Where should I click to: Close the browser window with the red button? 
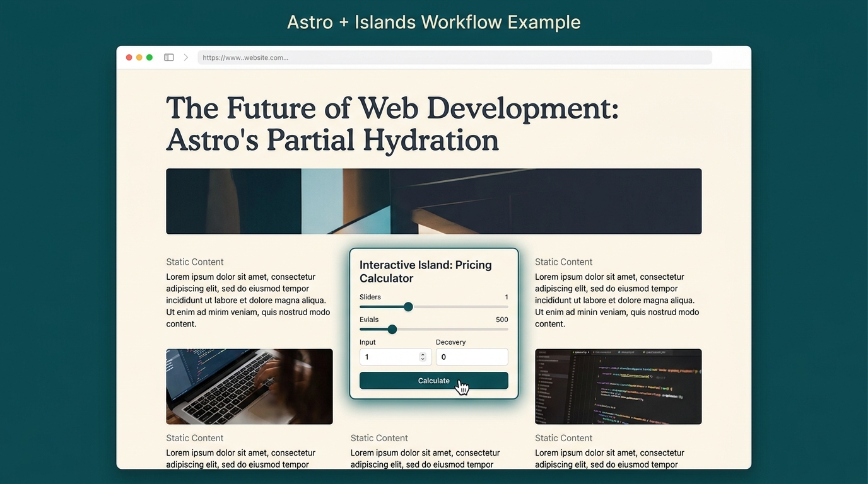pyautogui.click(x=129, y=57)
